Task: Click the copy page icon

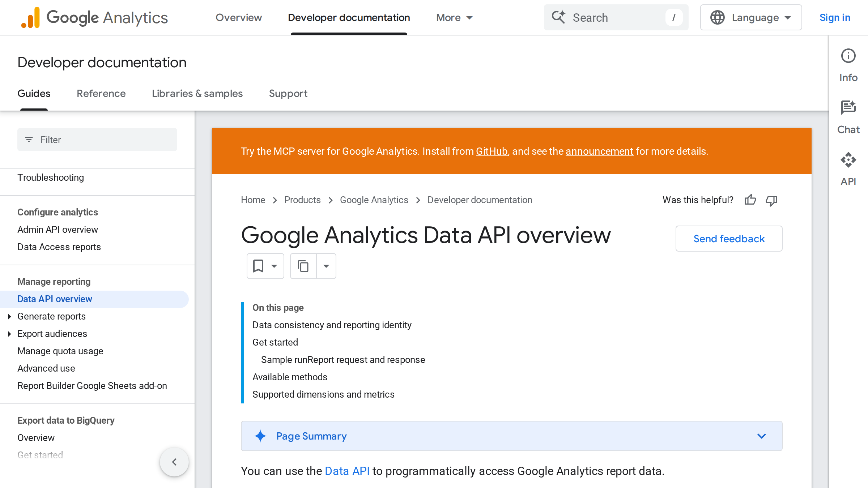Action: tap(303, 266)
